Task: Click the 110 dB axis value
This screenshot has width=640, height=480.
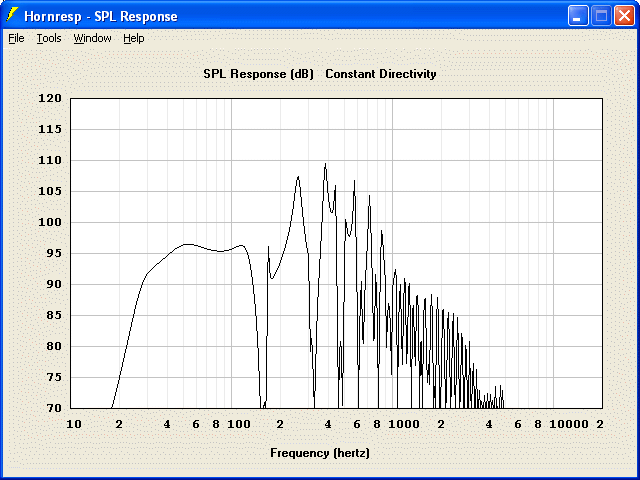Action: 50,160
